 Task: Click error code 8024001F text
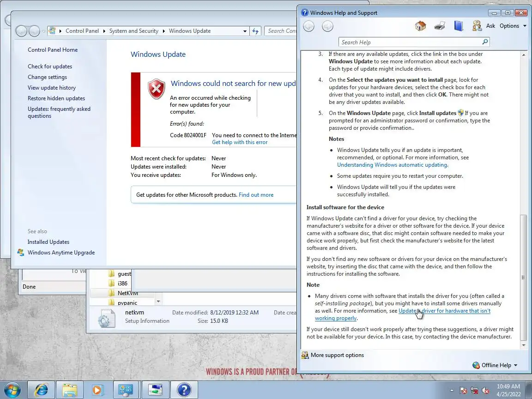[188, 135]
